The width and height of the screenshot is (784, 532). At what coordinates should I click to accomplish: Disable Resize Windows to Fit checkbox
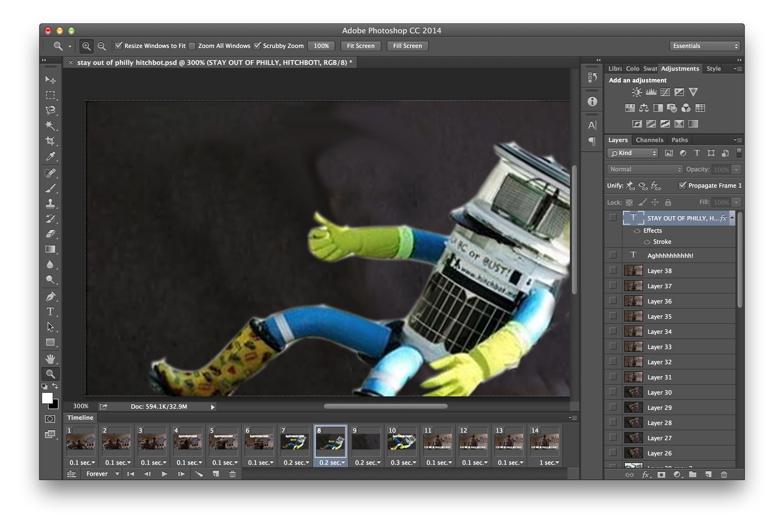118,46
